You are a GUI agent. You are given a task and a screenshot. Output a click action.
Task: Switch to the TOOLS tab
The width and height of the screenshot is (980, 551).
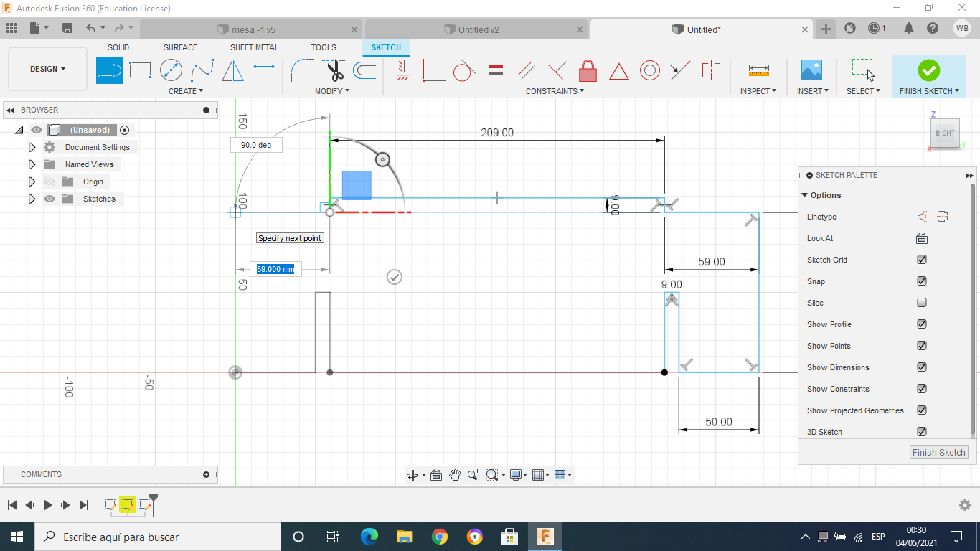[x=324, y=47]
